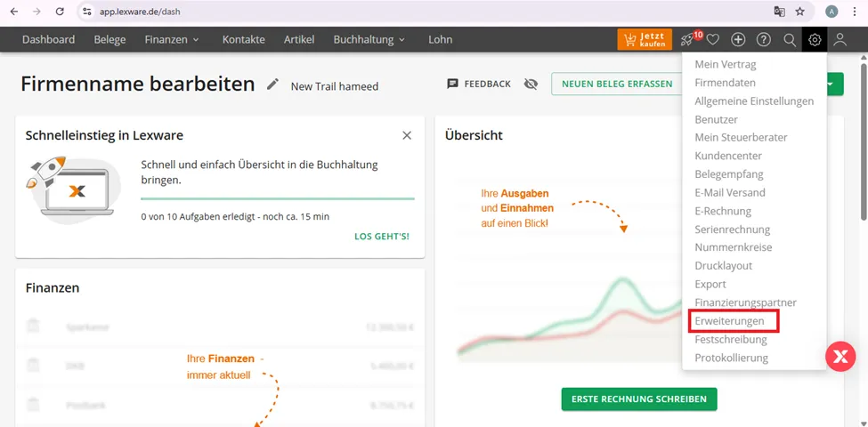Click the settings gear icon

point(815,40)
